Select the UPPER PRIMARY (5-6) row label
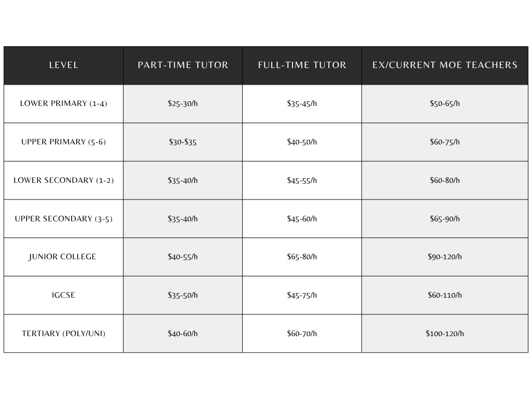Image resolution: width=532 pixels, height=399 pixels. 63,142
